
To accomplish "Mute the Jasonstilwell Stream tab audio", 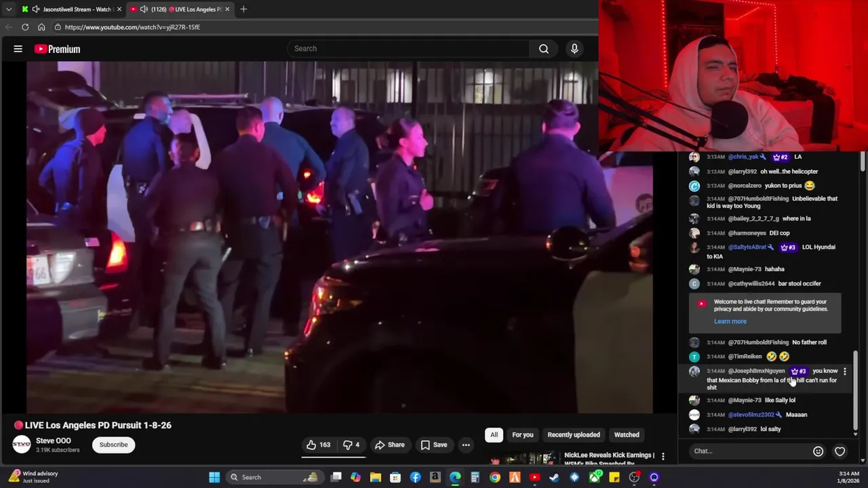I will 36,9.
